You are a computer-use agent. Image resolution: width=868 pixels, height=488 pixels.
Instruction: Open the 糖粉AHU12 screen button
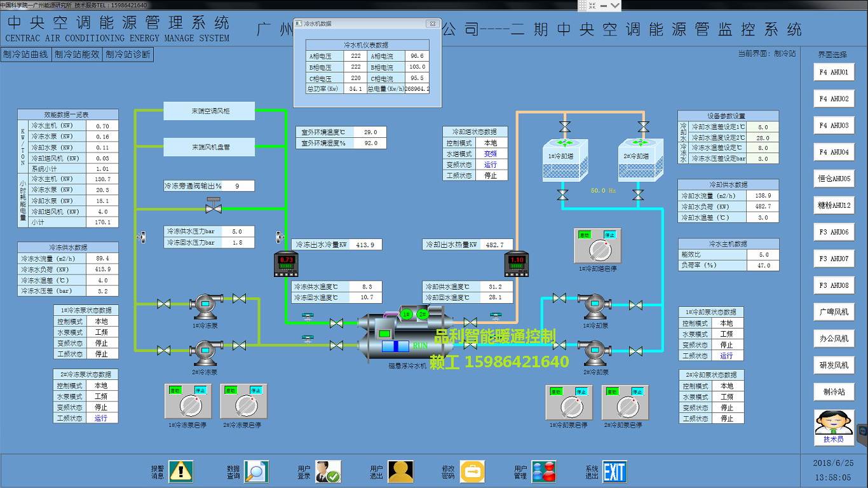[834, 205]
